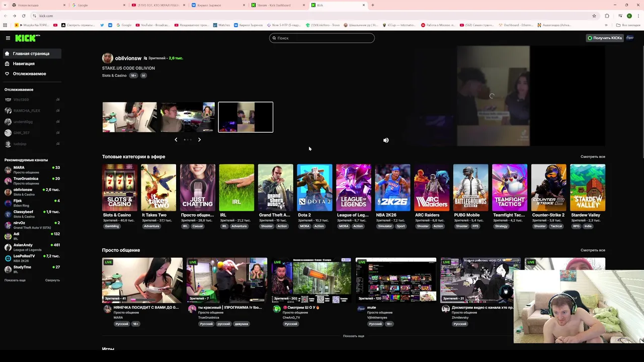Reload the page using the browser refresh icon
Image resolution: width=644 pixels, height=362 pixels.
24,16
